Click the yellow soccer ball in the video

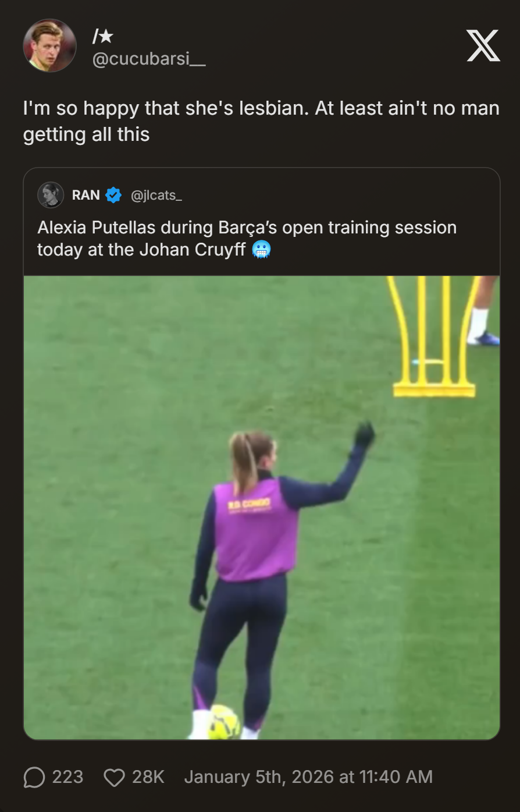[223, 722]
